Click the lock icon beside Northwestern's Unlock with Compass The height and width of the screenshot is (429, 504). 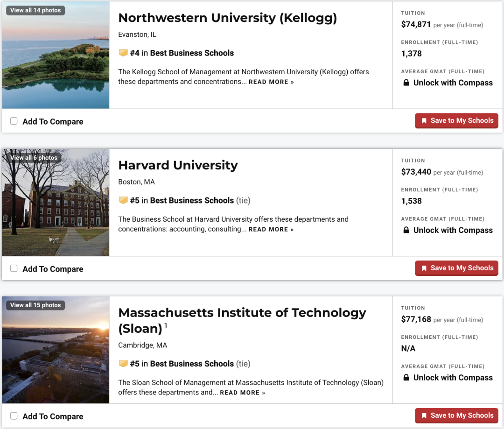coord(406,83)
